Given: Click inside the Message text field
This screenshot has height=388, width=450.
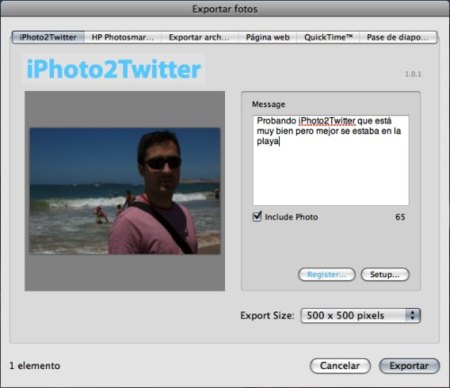Looking at the screenshot, I should [x=331, y=160].
